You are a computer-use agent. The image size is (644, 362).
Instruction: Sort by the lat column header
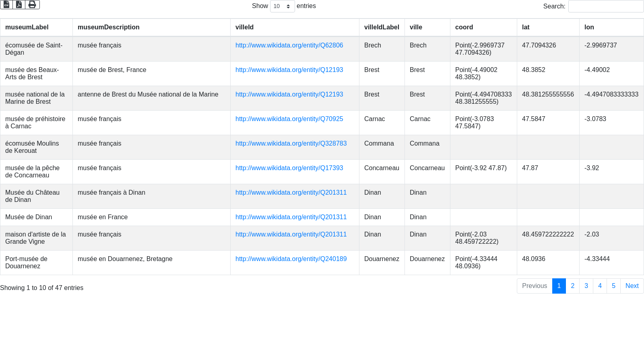tap(526, 27)
